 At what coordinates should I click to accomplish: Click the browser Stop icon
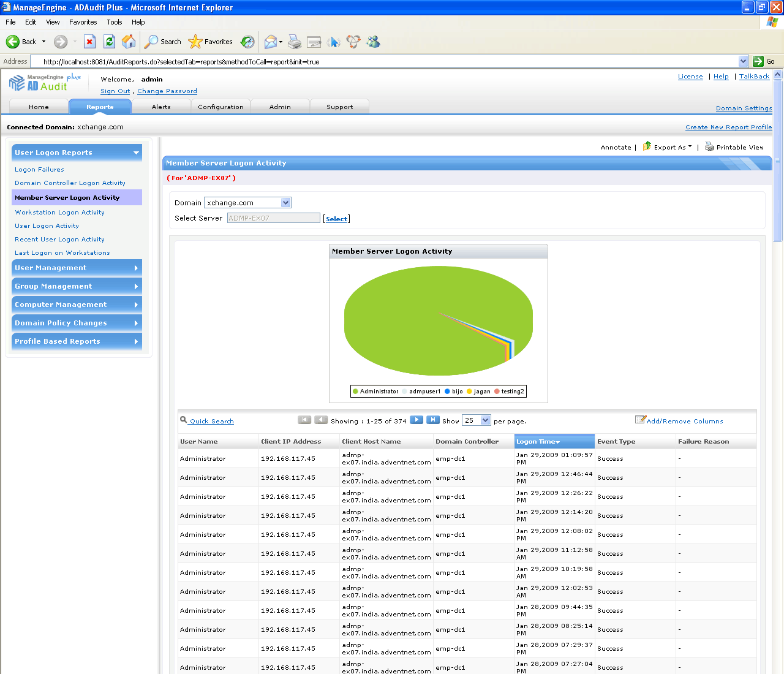coord(89,42)
